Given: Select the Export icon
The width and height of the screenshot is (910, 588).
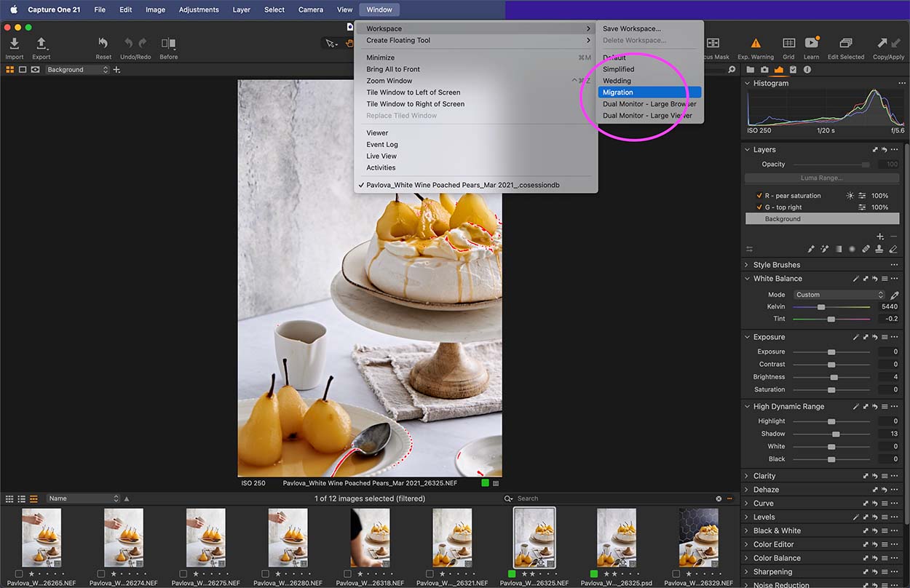Looking at the screenshot, I should tap(41, 44).
